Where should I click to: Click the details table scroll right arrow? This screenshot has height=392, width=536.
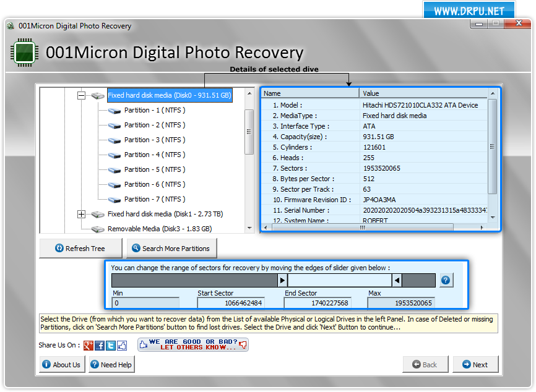(x=482, y=228)
